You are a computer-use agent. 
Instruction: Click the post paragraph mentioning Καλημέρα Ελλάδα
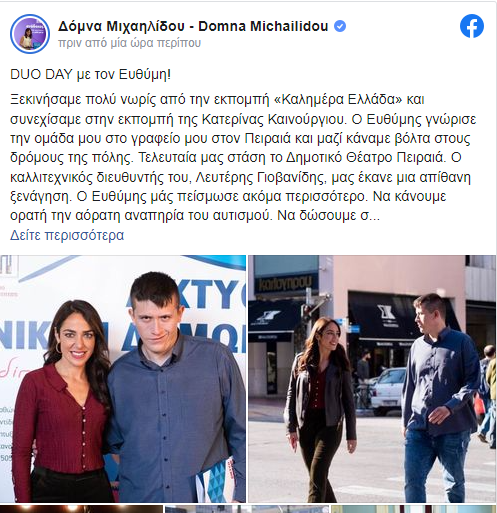click(243, 157)
